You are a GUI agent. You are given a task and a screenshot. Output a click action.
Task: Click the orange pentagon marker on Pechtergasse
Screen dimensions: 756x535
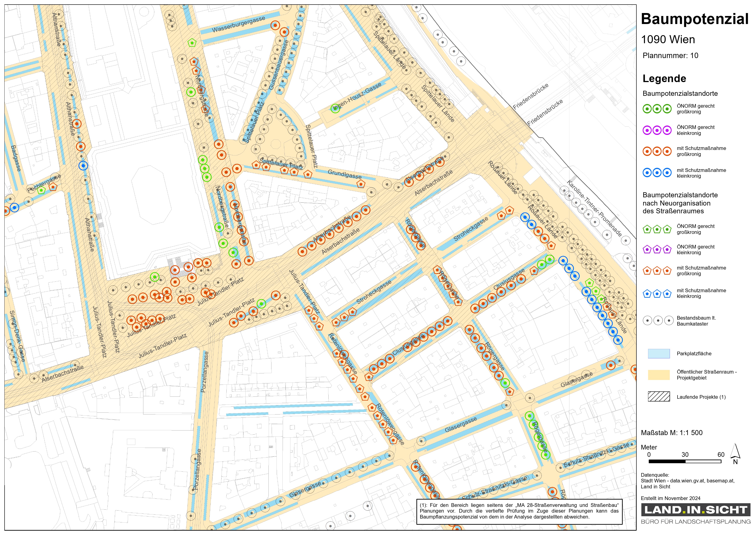click(53, 187)
